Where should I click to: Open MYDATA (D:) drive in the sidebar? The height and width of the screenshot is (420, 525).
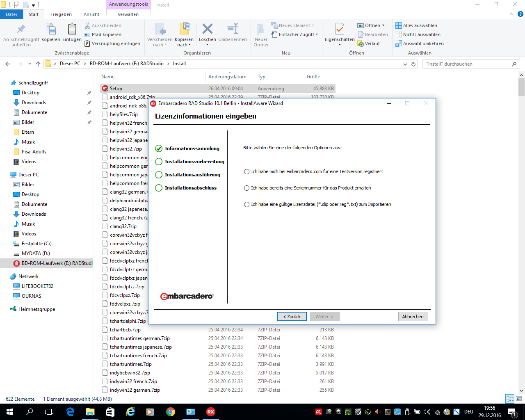pyautogui.click(x=36, y=253)
